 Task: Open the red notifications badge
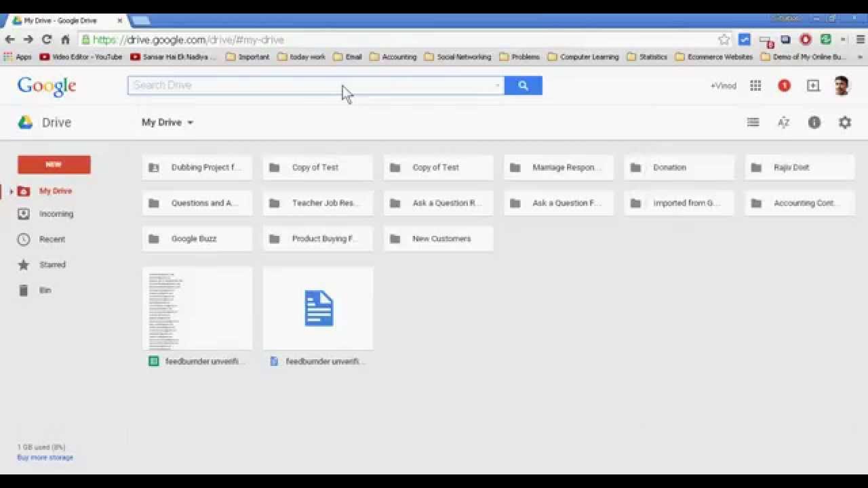pyautogui.click(x=784, y=85)
